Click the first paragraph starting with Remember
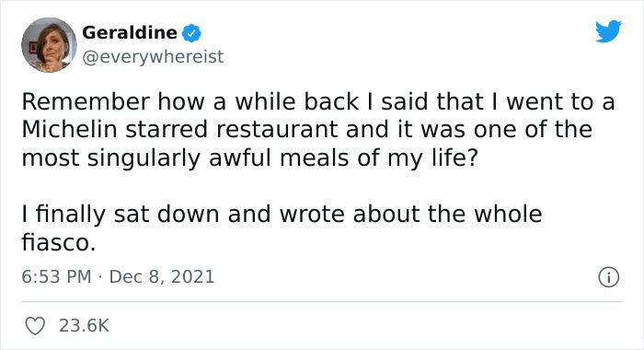 (x=318, y=130)
